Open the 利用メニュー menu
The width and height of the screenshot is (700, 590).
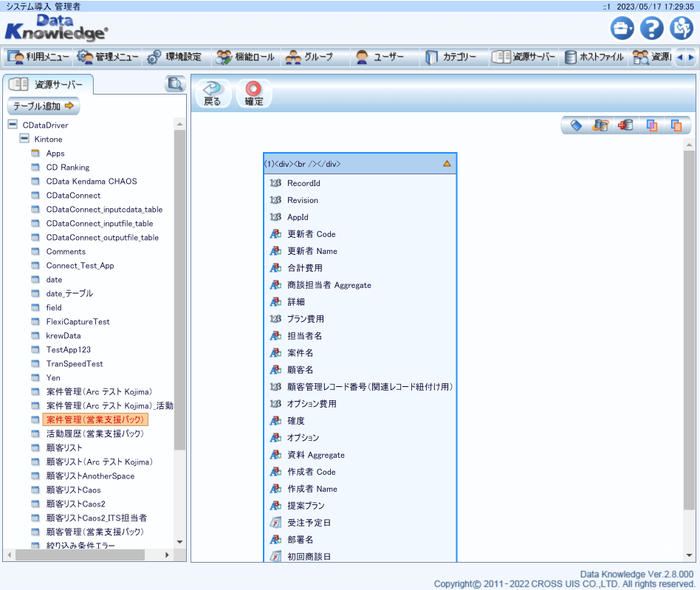[38, 57]
